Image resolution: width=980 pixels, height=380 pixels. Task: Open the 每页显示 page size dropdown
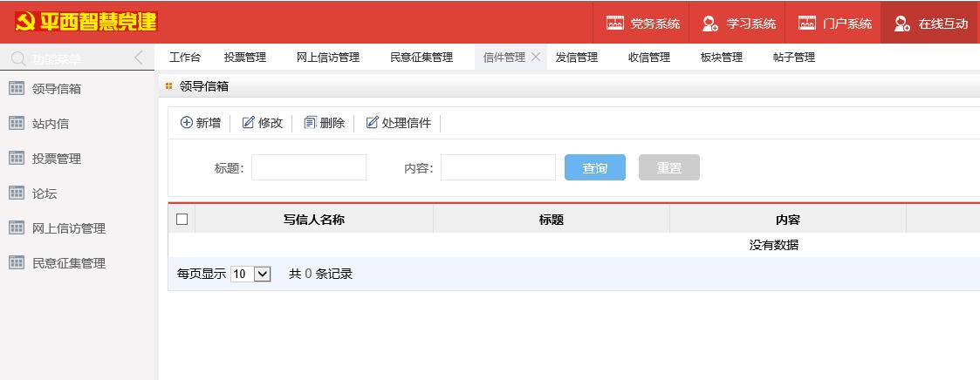(250, 274)
